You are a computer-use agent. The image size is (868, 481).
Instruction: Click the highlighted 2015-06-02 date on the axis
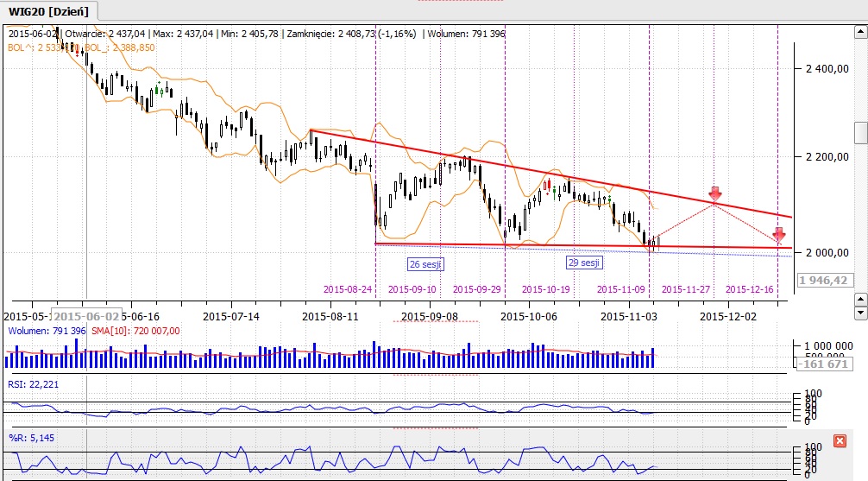point(85,316)
